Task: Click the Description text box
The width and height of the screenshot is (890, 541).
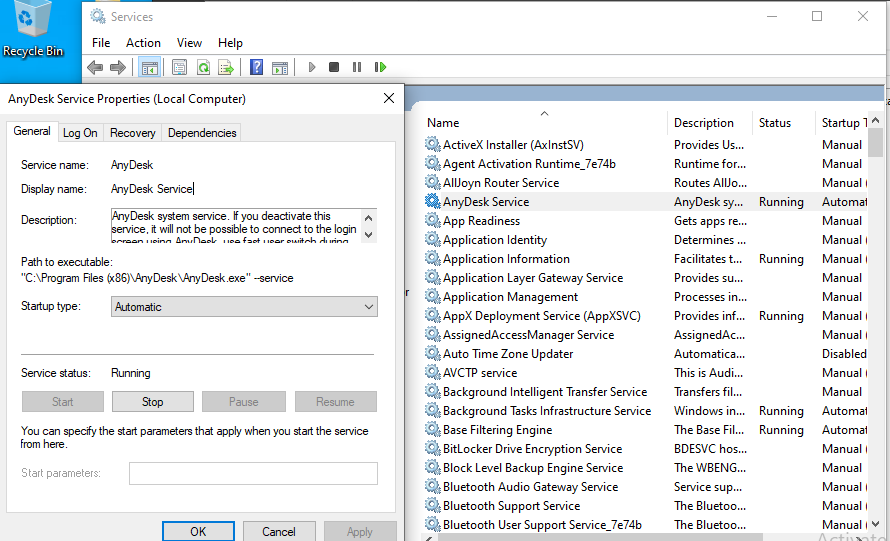Action: click(x=236, y=226)
